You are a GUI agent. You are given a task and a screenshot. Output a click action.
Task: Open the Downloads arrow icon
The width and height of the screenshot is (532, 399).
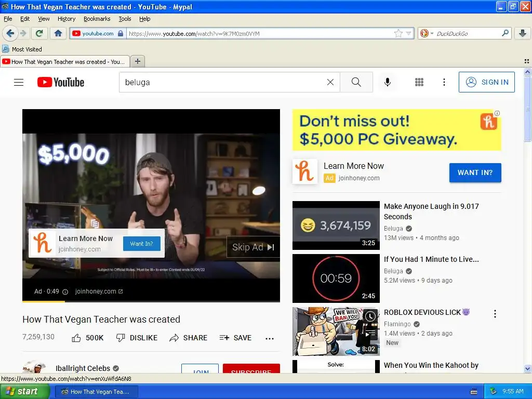[523, 33]
